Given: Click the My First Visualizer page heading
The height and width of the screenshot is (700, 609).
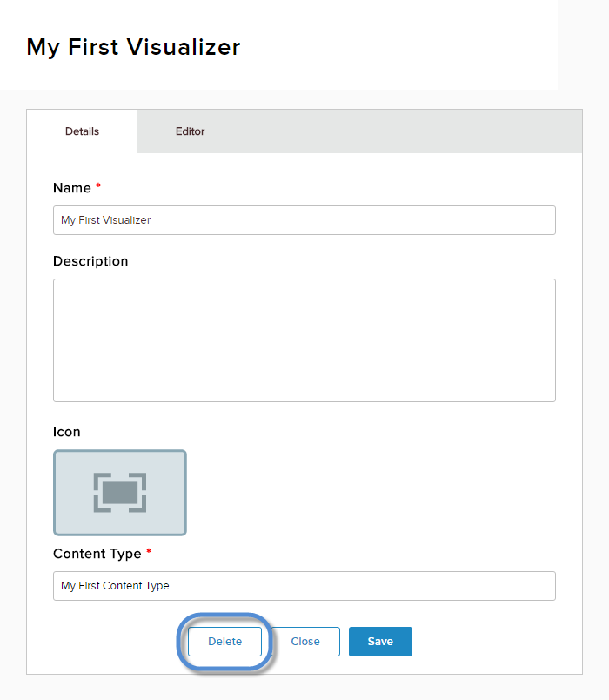Looking at the screenshot, I should [x=133, y=47].
